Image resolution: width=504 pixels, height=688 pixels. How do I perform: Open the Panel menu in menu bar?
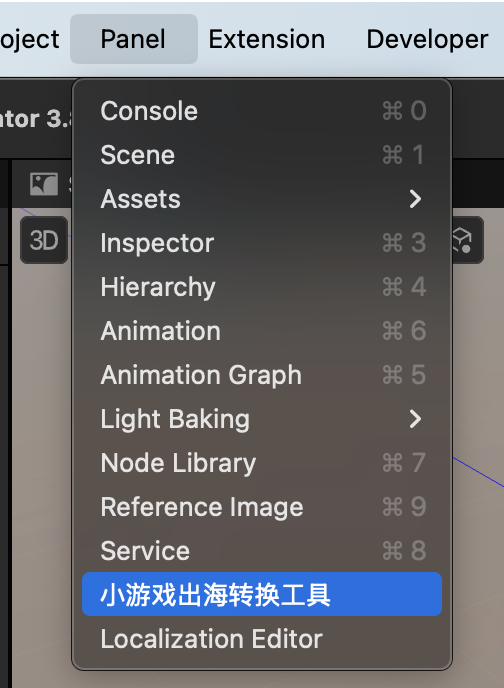(x=133, y=39)
